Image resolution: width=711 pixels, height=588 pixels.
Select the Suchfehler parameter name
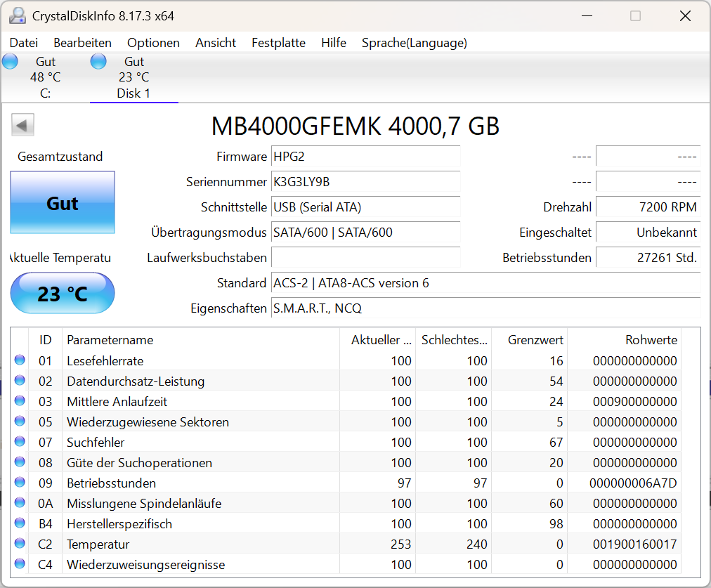pyautogui.click(x=96, y=443)
